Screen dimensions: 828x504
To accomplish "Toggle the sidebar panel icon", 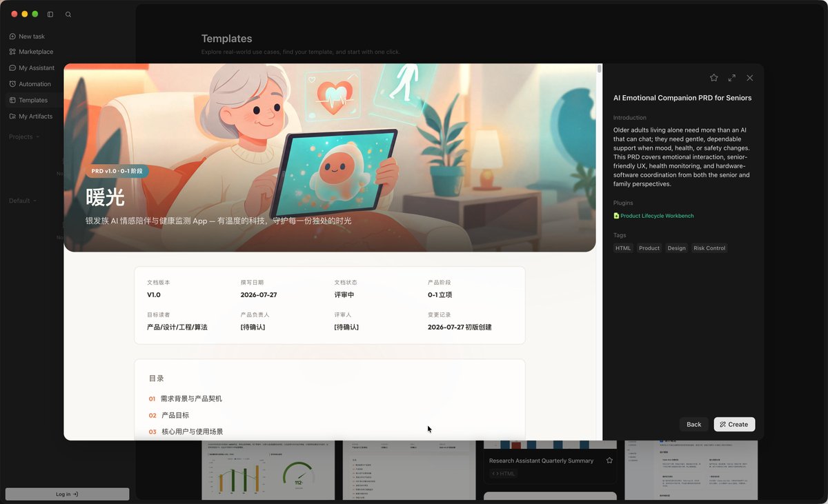I will coord(50,14).
